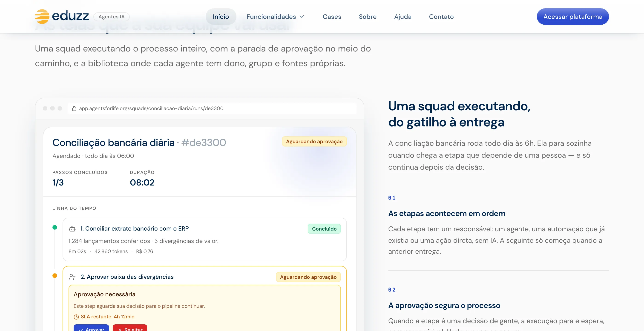Screen dimensions: 644x331
Task: Click the 42.860 tokens value
Action: 111,251
